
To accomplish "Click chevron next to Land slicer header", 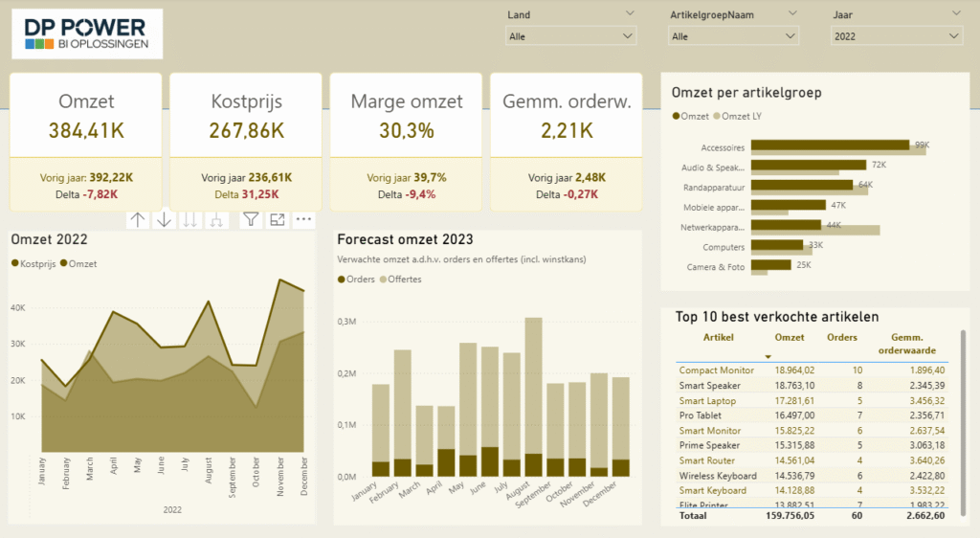I will [x=629, y=13].
